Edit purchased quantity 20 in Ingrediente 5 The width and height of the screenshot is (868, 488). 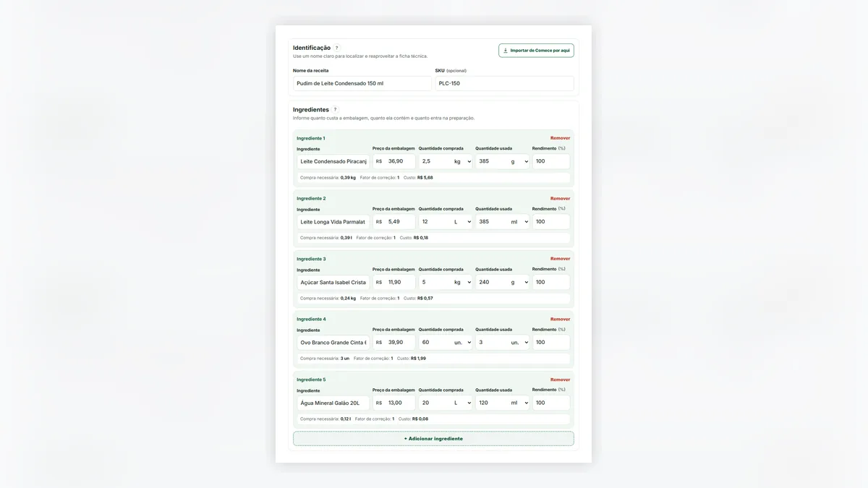pos(434,403)
